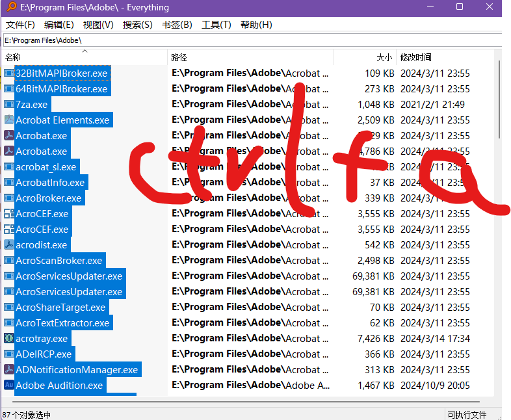Open the 工具(T) menu
Image resolution: width=511 pixels, height=420 pixels.
click(216, 25)
